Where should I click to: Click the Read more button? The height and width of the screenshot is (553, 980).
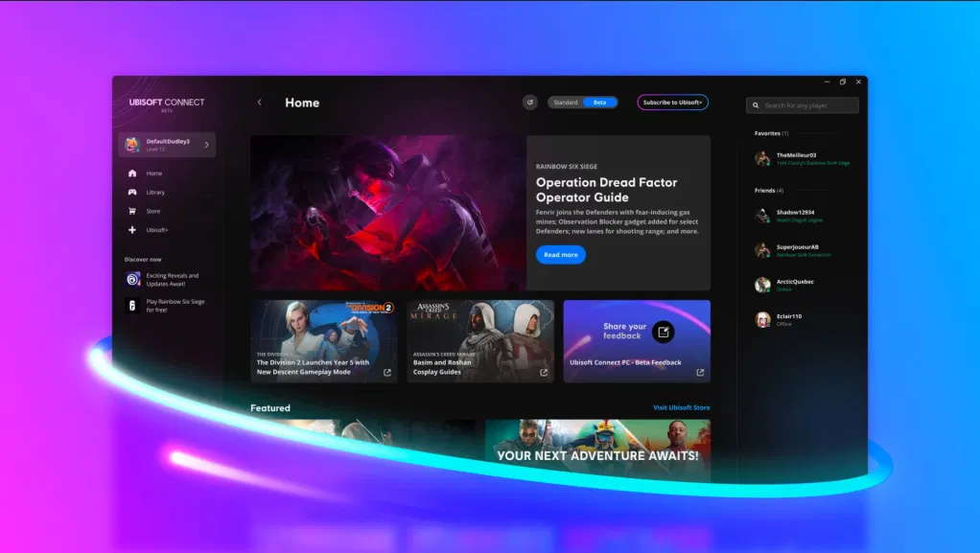[560, 255]
